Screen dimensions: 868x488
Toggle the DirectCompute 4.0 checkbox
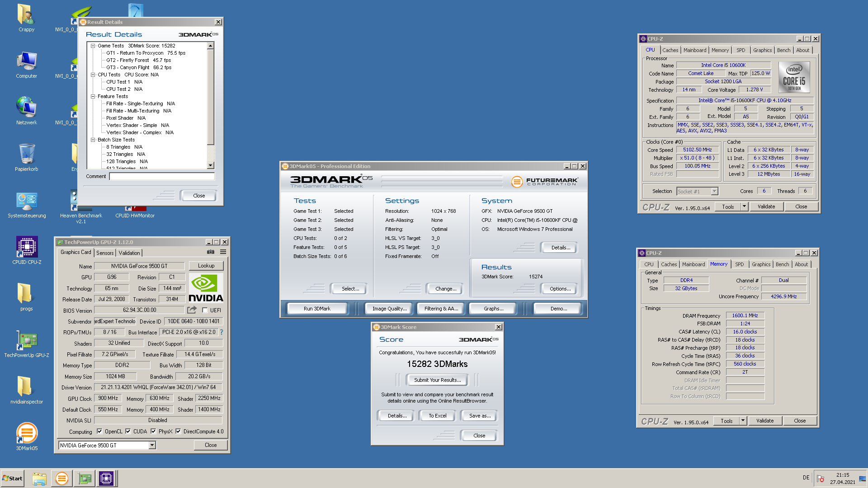click(x=178, y=432)
